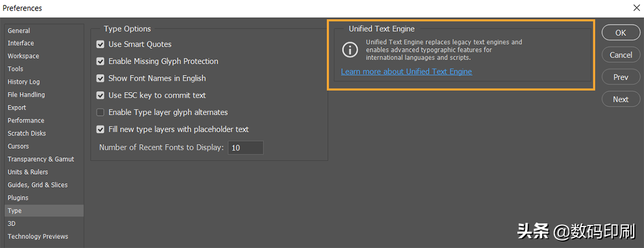Disable Enable Missing Glyph Protection checkbox

click(x=100, y=61)
